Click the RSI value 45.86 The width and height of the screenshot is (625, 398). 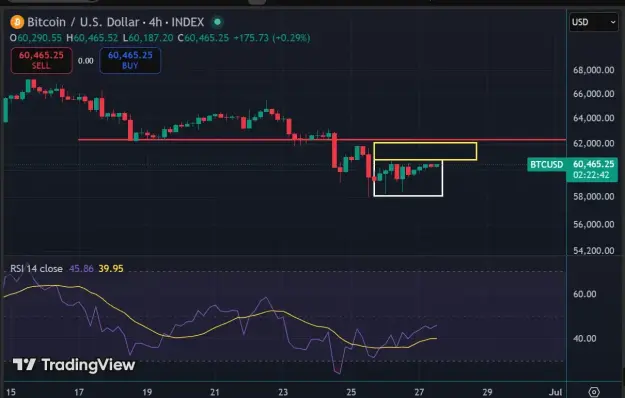(81, 269)
